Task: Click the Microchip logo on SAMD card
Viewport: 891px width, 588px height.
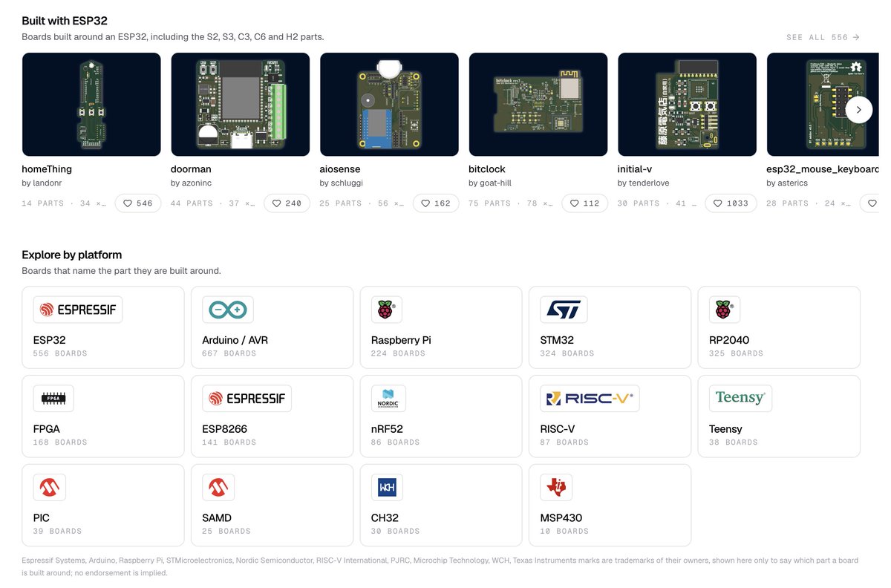Action: click(218, 488)
